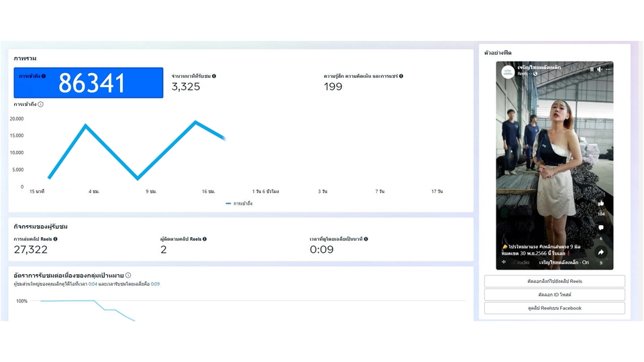Click the ตัวอย่างฟีด panel heading
Screen dimensions: 644x362
pyautogui.click(x=498, y=53)
